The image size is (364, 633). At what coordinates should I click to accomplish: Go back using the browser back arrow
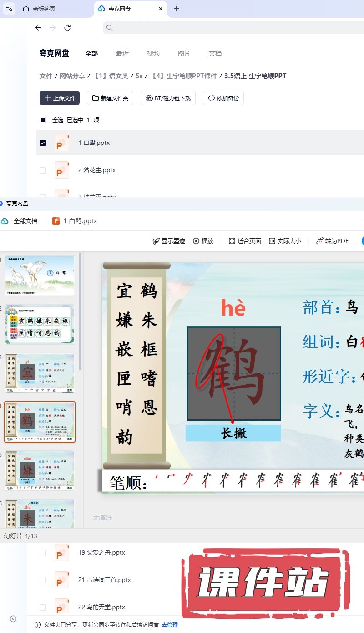[x=38, y=28]
